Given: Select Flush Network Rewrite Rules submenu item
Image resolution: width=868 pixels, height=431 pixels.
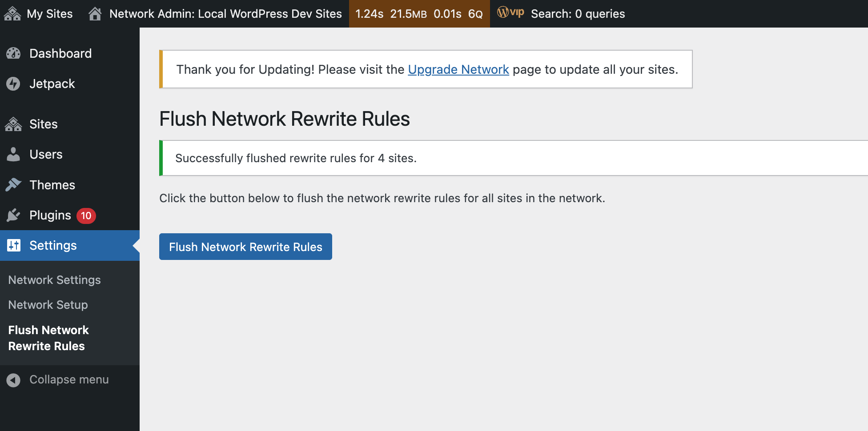Looking at the screenshot, I should (48, 338).
